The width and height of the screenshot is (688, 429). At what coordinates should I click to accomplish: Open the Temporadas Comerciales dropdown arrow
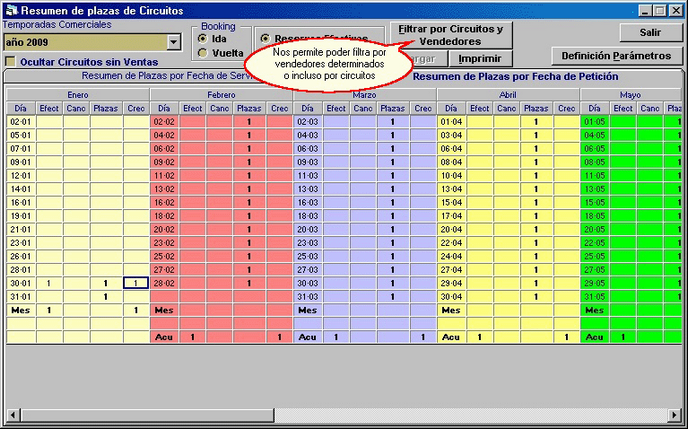[173, 42]
